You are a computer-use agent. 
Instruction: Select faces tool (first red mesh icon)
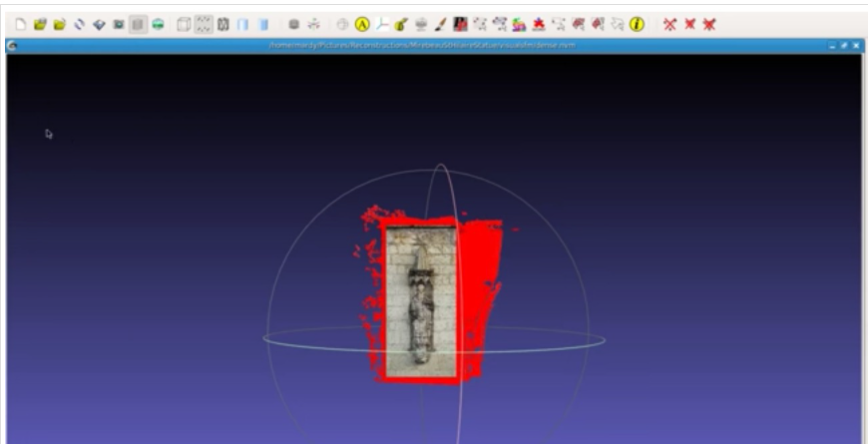[578, 24]
